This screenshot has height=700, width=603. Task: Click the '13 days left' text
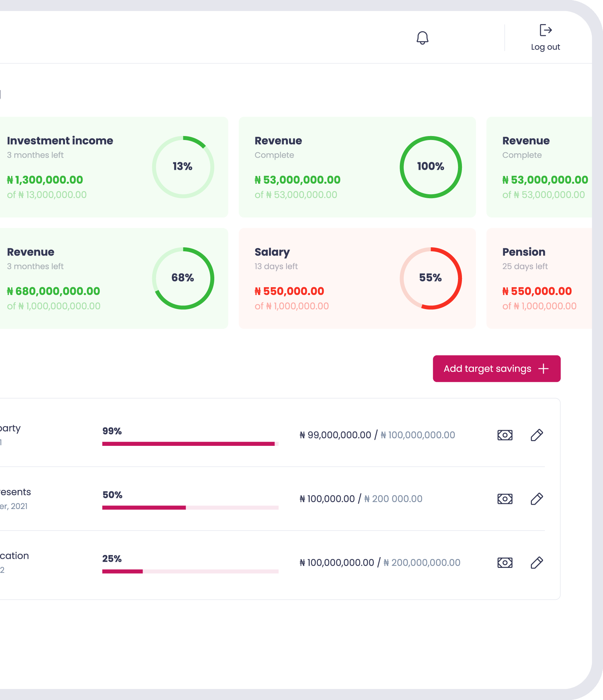[276, 266]
